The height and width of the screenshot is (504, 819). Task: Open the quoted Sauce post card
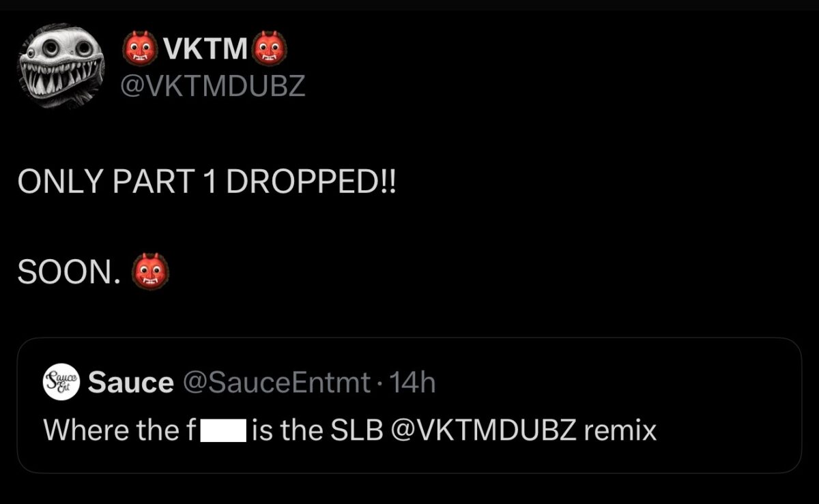point(409,405)
